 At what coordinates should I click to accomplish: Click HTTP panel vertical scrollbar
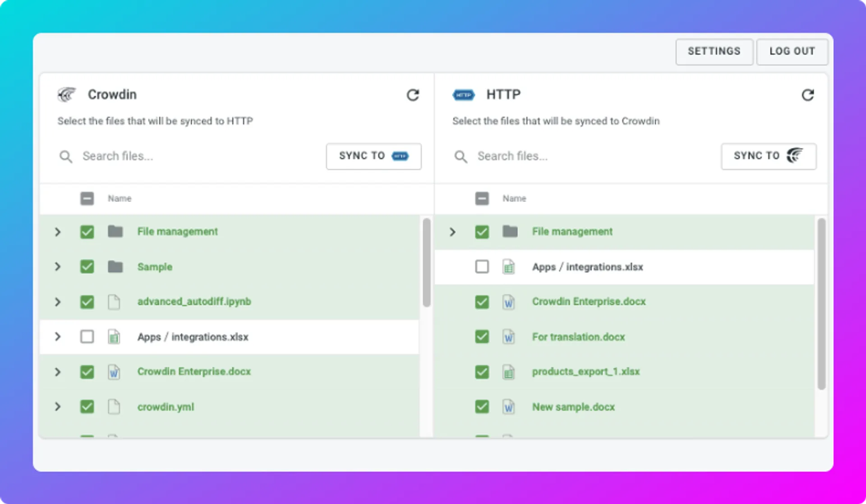point(821,304)
